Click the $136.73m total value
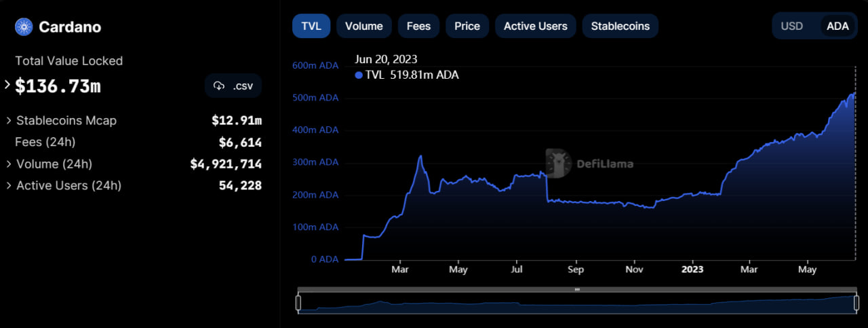The height and width of the screenshot is (328, 868). pyautogui.click(x=58, y=86)
